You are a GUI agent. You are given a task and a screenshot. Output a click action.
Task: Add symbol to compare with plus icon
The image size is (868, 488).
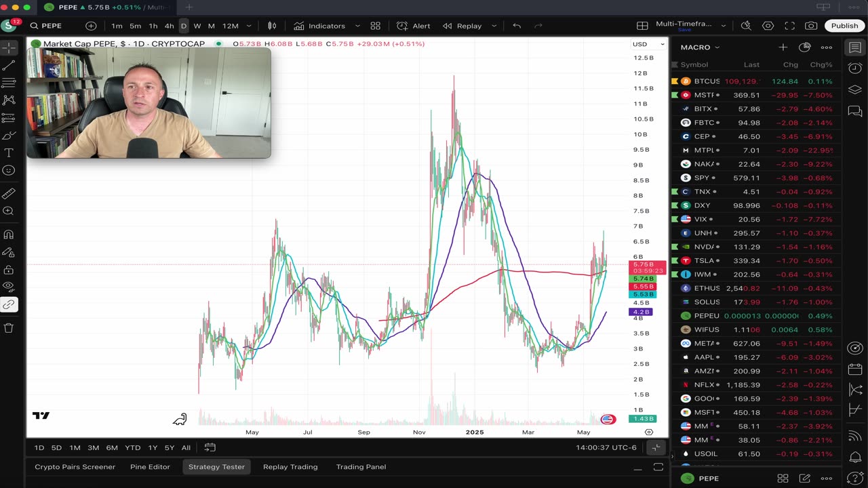(x=91, y=26)
